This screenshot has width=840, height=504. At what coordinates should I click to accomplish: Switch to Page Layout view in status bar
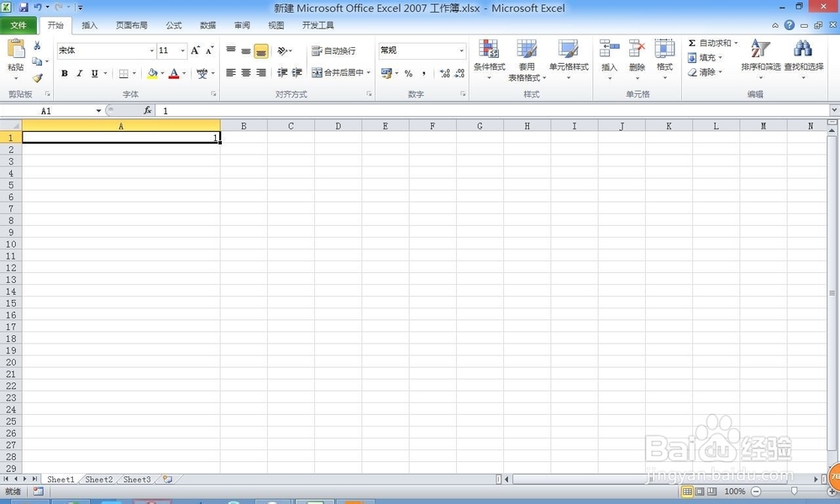click(x=700, y=491)
